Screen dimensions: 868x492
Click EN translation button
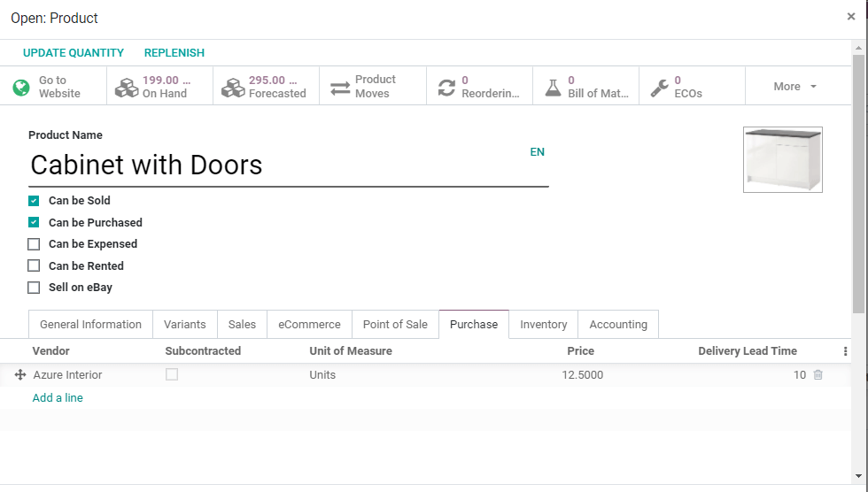537,152
